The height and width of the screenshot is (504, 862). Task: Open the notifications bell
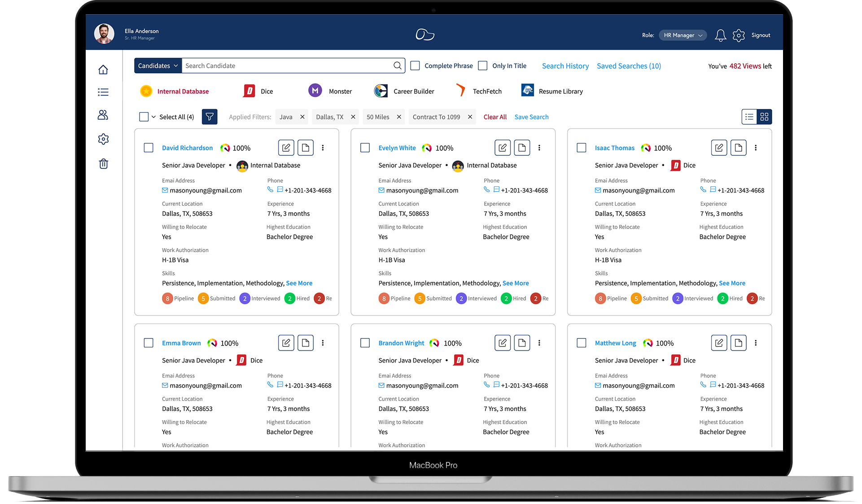tap(720, 35)
